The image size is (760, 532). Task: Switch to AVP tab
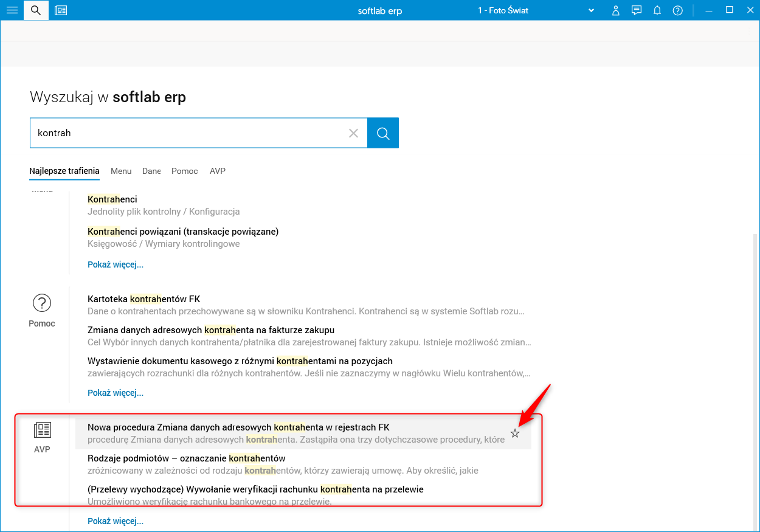pos(218,171)
